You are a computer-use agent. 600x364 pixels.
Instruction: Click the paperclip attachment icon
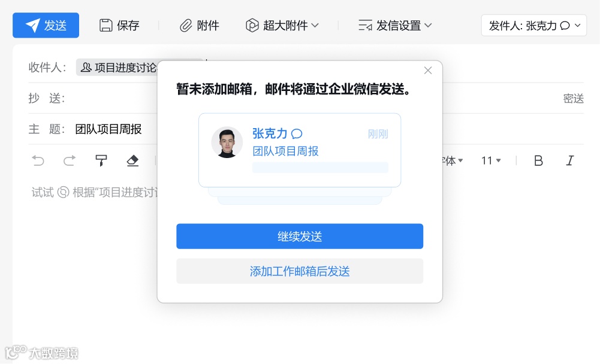coord(186,26)
